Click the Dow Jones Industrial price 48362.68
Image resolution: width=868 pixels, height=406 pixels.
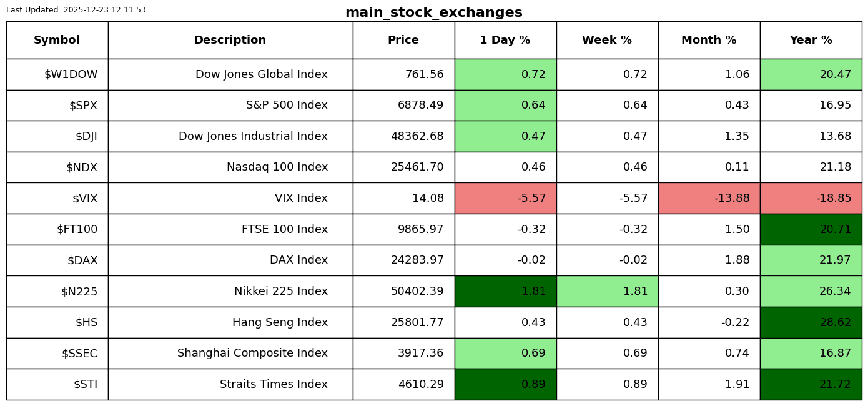[417, 137]
